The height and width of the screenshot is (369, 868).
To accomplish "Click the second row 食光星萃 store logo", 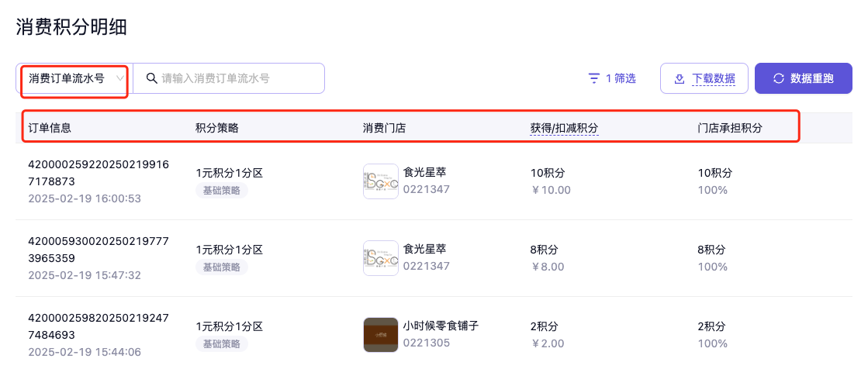I will click(381, 258).
